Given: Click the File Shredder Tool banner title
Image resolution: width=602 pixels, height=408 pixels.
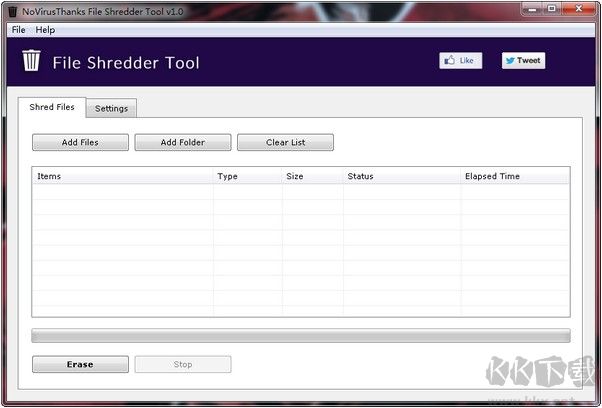Looking at the screenshot, I should (x=126, y=63).
